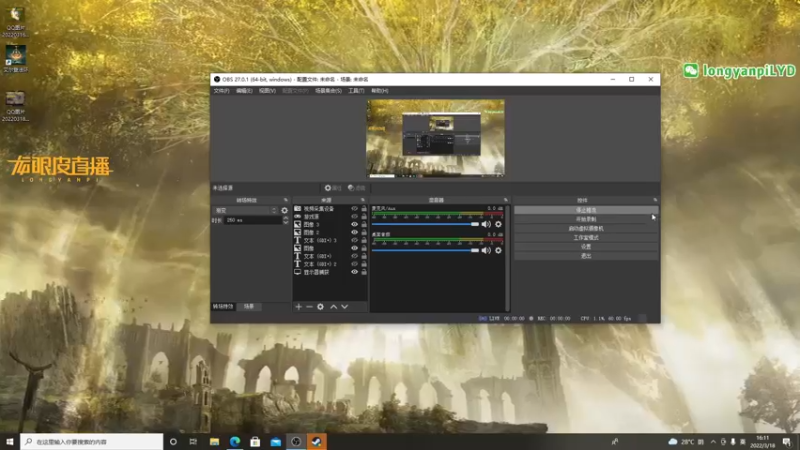This screenshot has width=800, height=450.
Task: Click 退出 to exit OBS
Action: point(586,256)
